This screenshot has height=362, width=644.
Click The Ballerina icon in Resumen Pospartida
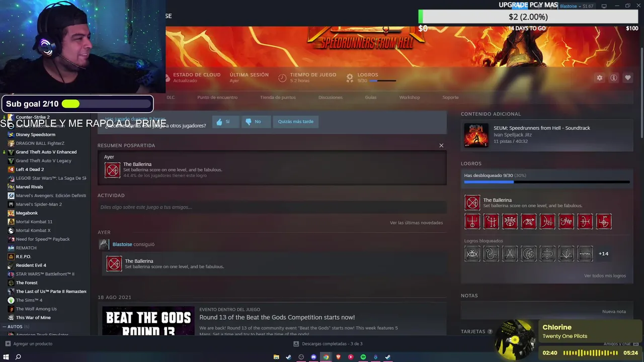pos(112,170)
